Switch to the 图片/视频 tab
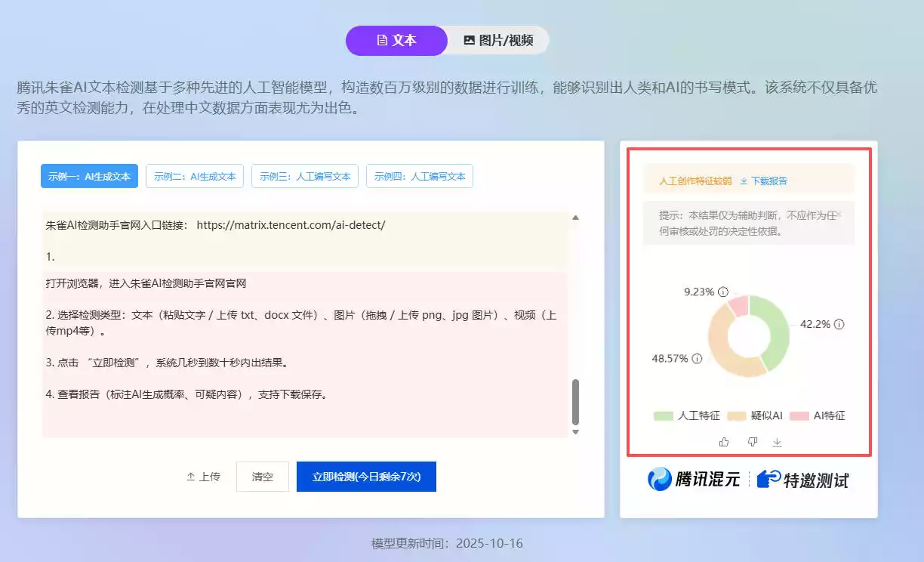This screenshot has width=924, height=562. pyautogui.click(x=499, y=40)
